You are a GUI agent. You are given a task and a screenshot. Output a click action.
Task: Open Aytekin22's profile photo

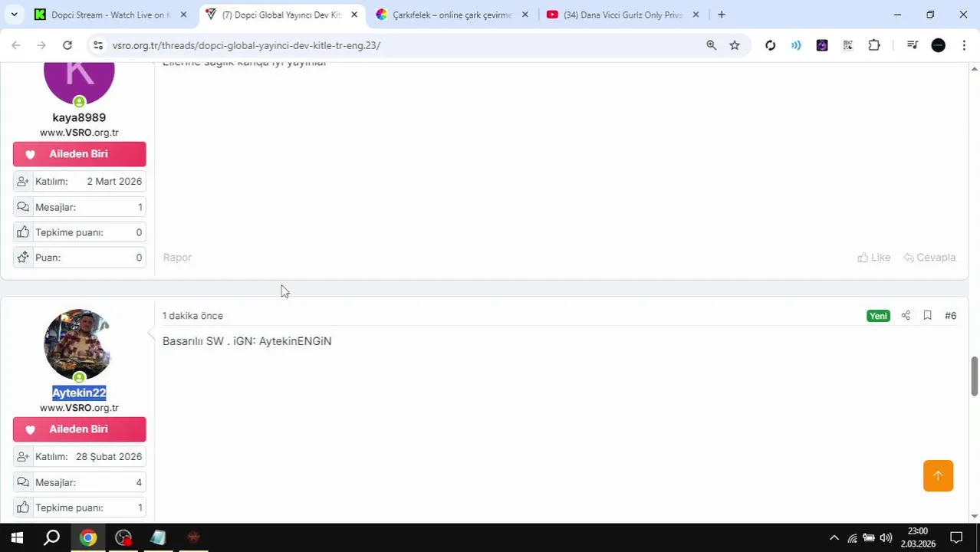[79, 344]
